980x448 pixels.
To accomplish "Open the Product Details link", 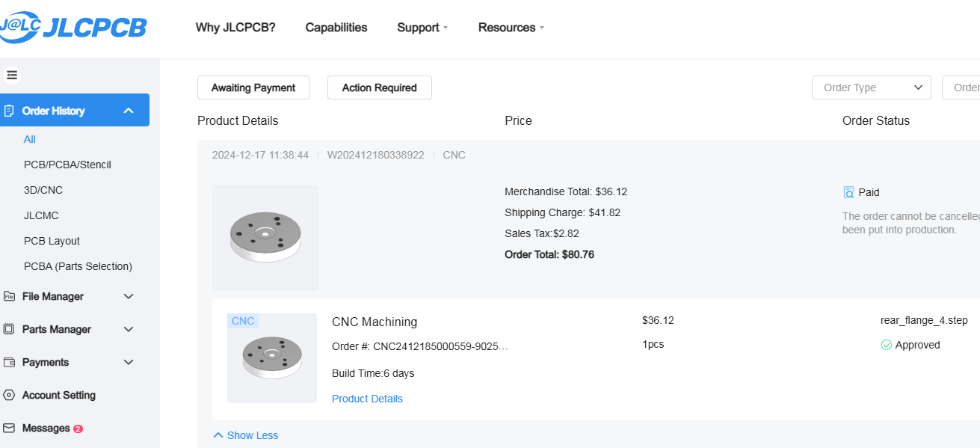I will 367,399.
